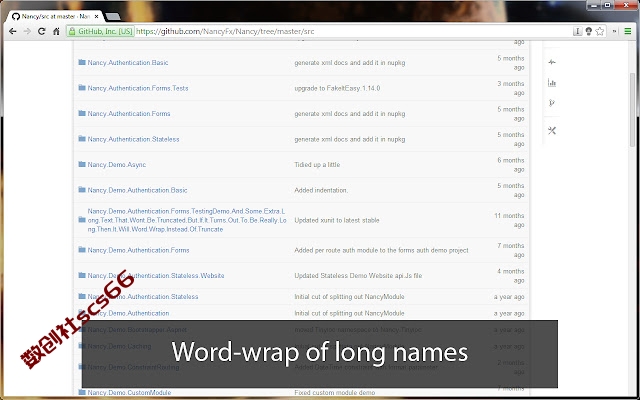Open the Nancy.Authentication.Basic folder link
Screen dimensions: 640x400
[x=128, y=62]
